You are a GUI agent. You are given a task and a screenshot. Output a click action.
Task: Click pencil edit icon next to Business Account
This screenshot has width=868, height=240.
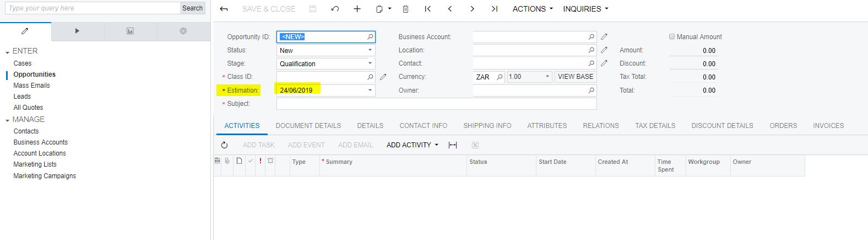pyautogui.click(x=604, y=37)
